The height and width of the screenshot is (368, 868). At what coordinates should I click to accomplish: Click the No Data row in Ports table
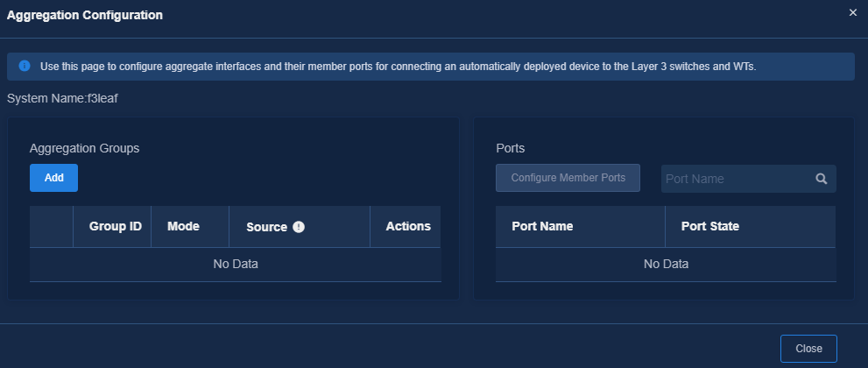point(666,265)
